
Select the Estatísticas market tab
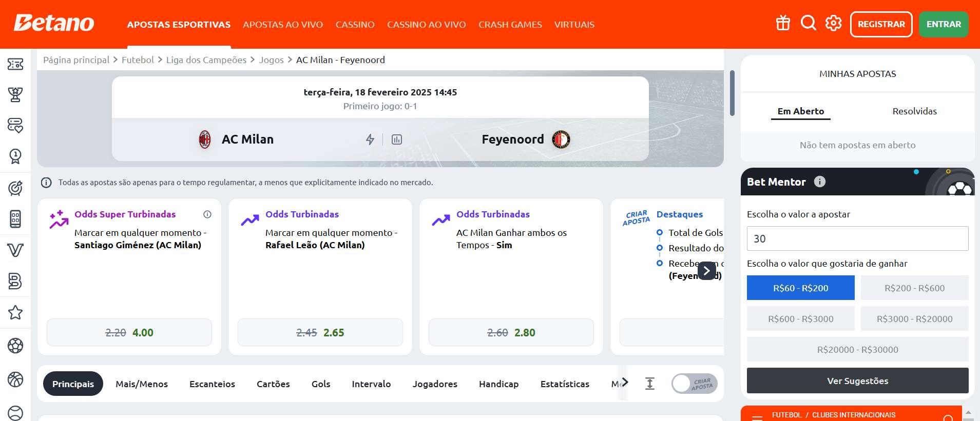565,384
